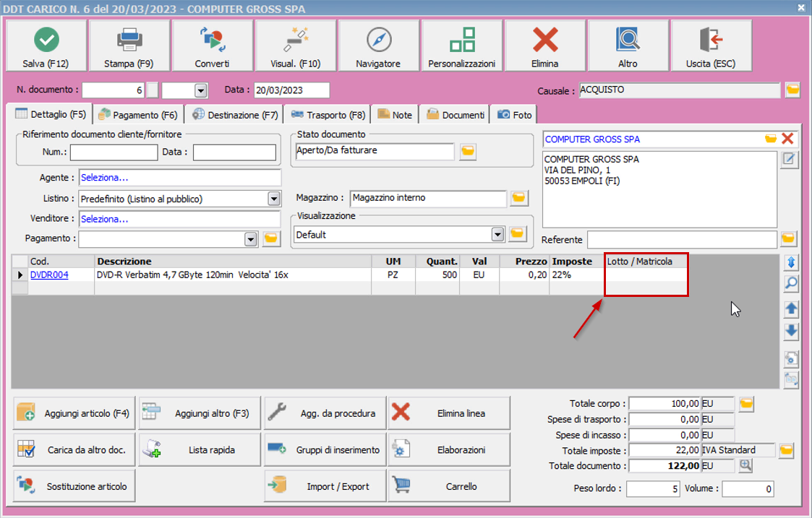Click the N. documento number field
The image size is (812, 518).
coord(113,90)
